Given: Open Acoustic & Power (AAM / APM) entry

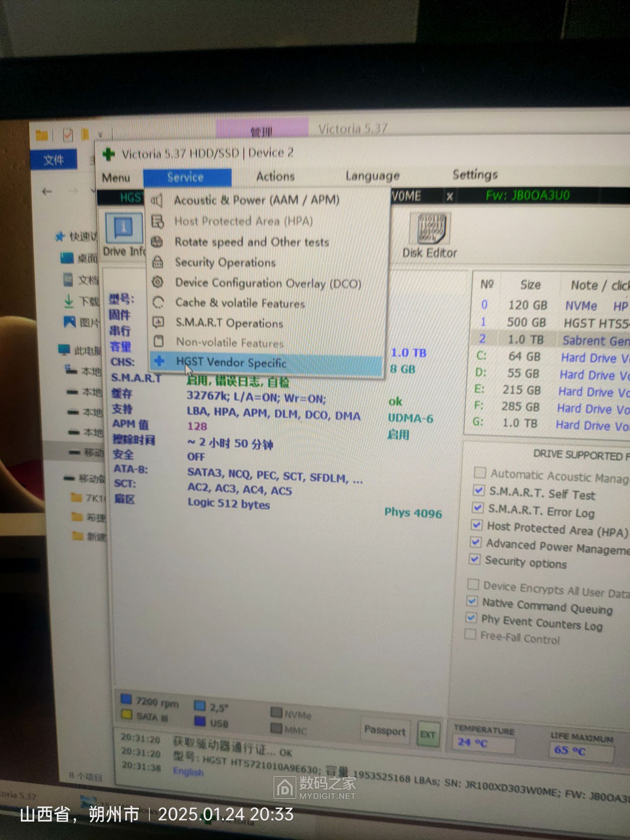Looking at the screenshot, I should coord(256,200).
